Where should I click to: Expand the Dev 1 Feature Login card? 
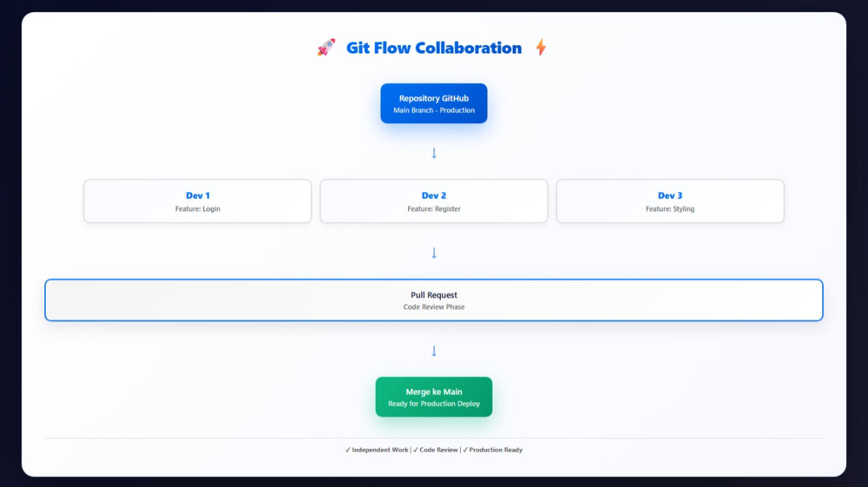click(197, 201)
